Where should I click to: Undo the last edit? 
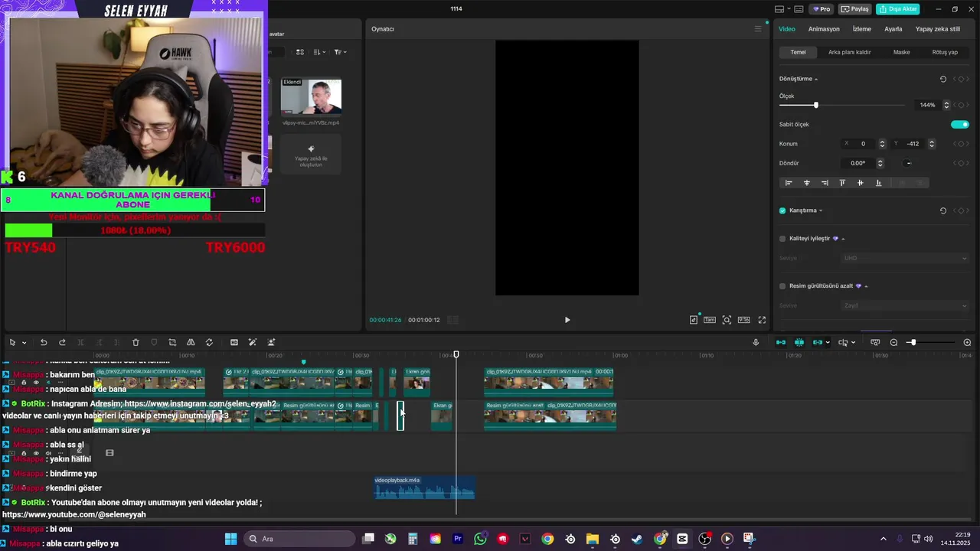click(44, 342)
